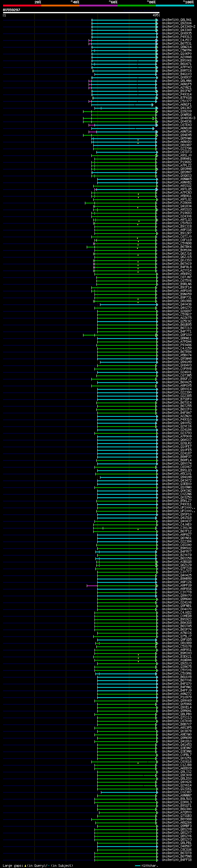The height and width of the screenshot is (868, 197).
Task: Select hit label UniRef100_Q03250
Action: tap(177, 498)
